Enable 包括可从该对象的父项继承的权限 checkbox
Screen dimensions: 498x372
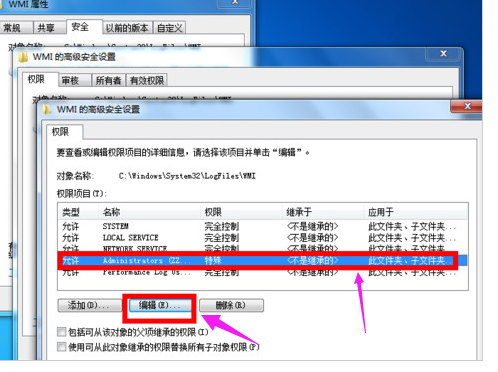(x=61, y=332)
